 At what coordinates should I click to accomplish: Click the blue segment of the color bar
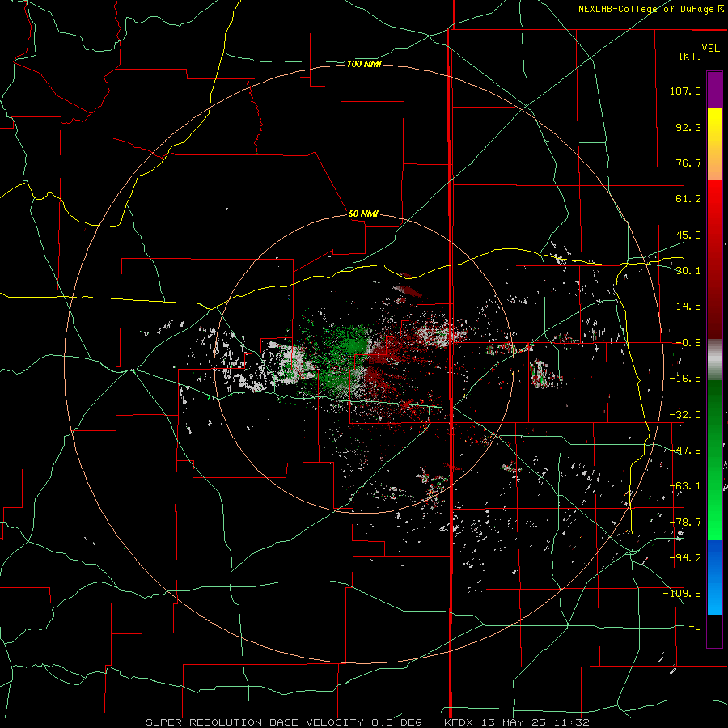click(714, 577)
